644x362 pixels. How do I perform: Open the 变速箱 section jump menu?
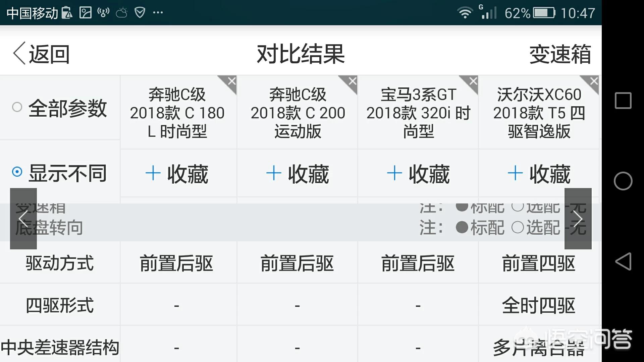pyautogui.click(x=560, y=54)
